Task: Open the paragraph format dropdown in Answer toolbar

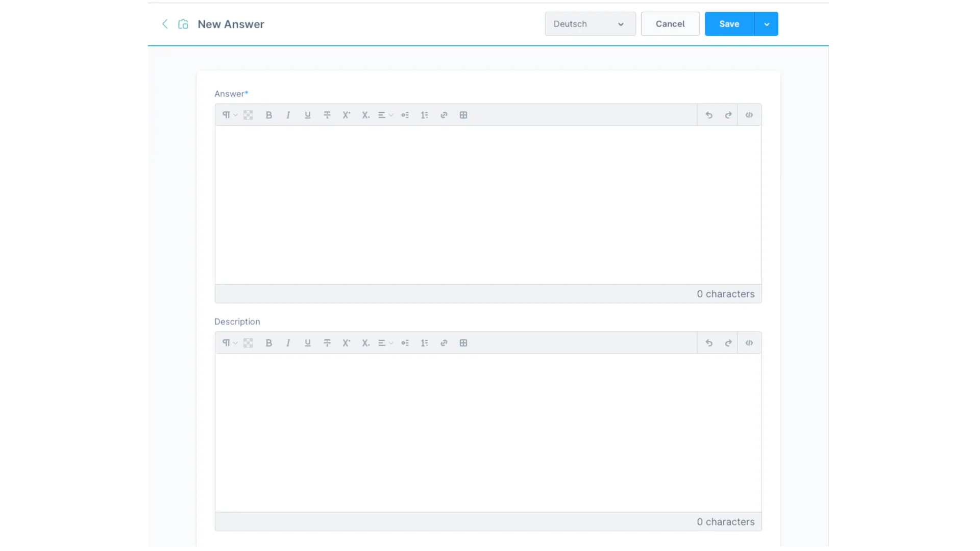Action: click(x=229, y=115)
